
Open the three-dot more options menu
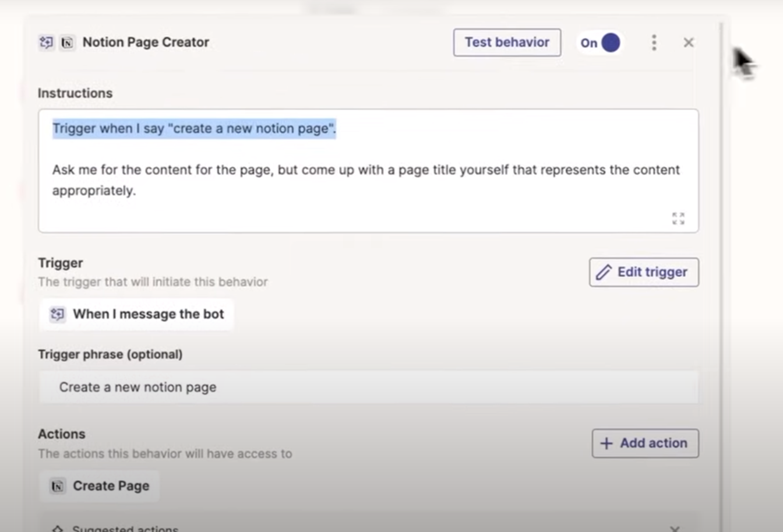654,43
